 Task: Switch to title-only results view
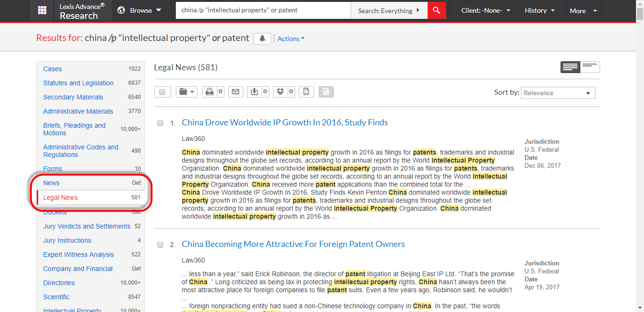click(590, 67)
